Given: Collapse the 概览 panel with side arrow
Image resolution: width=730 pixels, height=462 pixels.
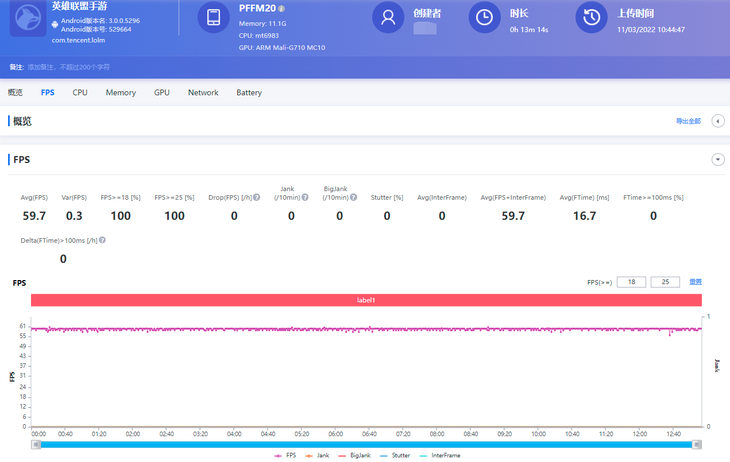Looking at the screenshot, I should click(x=717, y=121).
